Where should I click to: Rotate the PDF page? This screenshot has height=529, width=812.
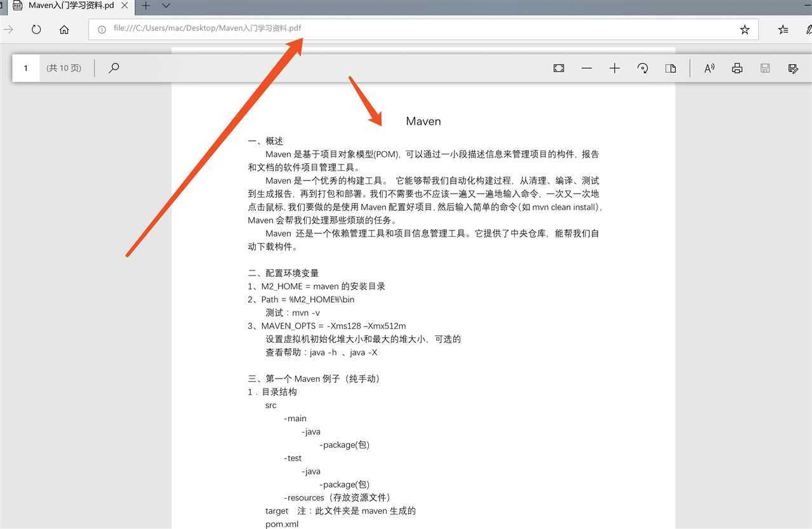642,68
